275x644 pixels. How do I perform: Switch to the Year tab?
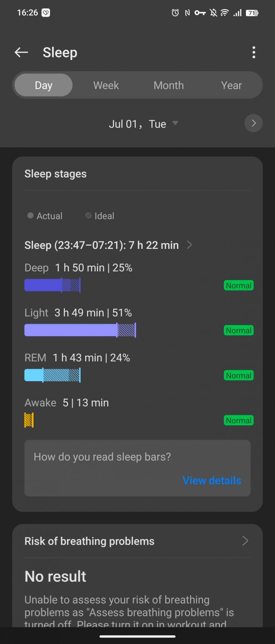[x=231, y=85]
